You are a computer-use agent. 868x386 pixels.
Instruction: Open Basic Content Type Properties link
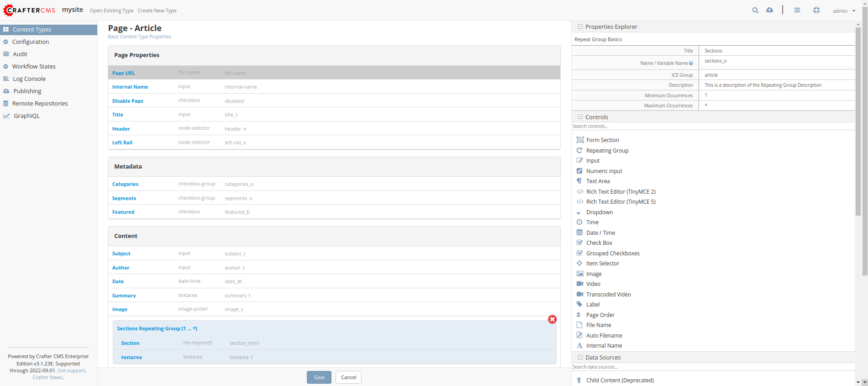pyautogui.click(x=139, y=37)
